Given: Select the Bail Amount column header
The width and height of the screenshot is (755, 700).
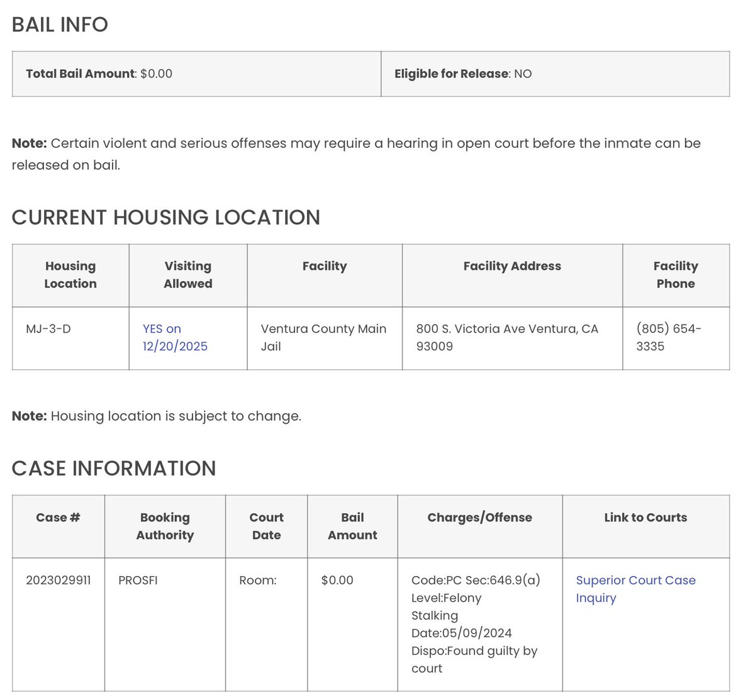Looking at the screenshot, I should point(352,526).
